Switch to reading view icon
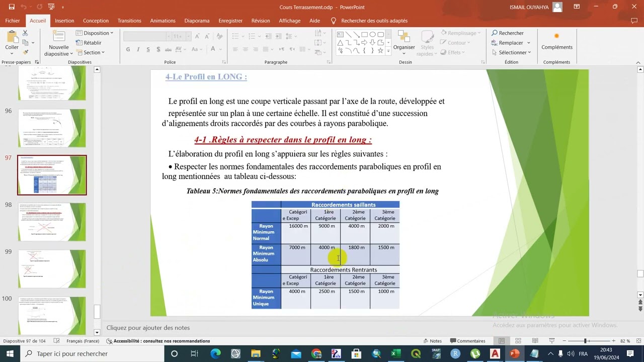The image size is (644, 362). pos(535,341)
